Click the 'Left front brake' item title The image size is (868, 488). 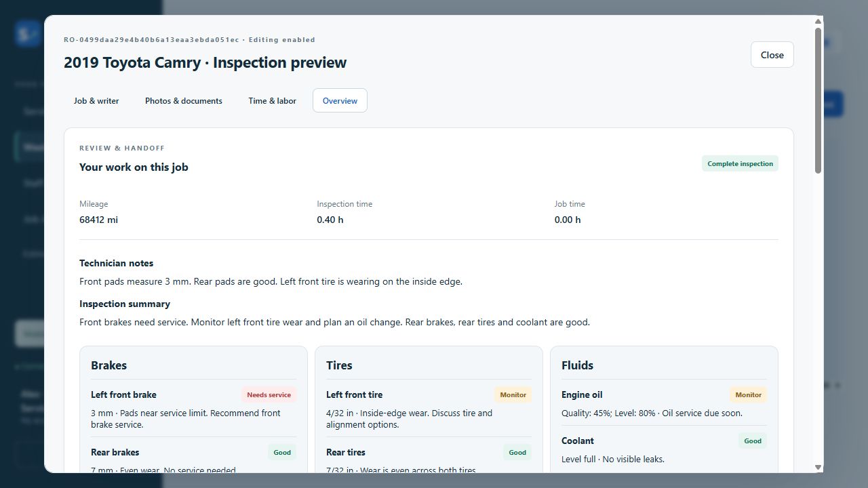(123, 394)
